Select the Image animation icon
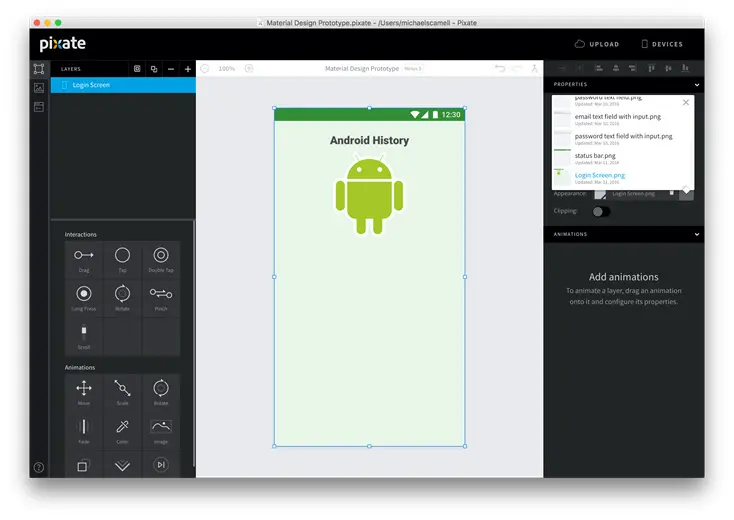734x520 pixels. click(x=161, y=426)
